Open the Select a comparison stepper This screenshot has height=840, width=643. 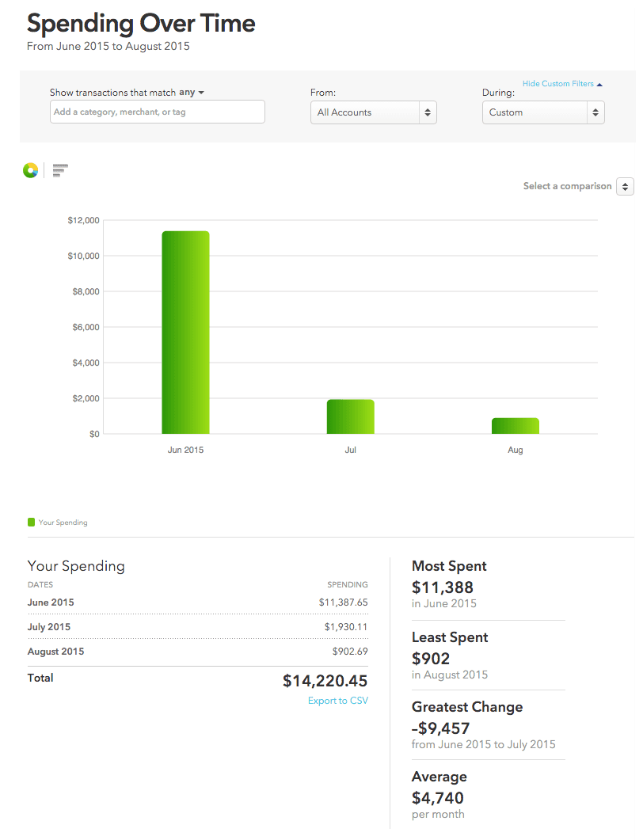click(625, 187)
